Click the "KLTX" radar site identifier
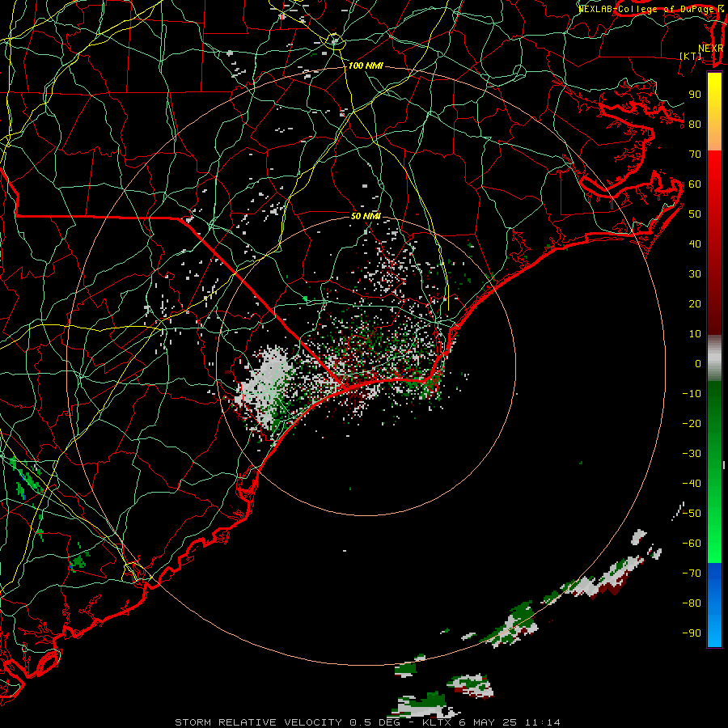728x728 pixels. 437,722
